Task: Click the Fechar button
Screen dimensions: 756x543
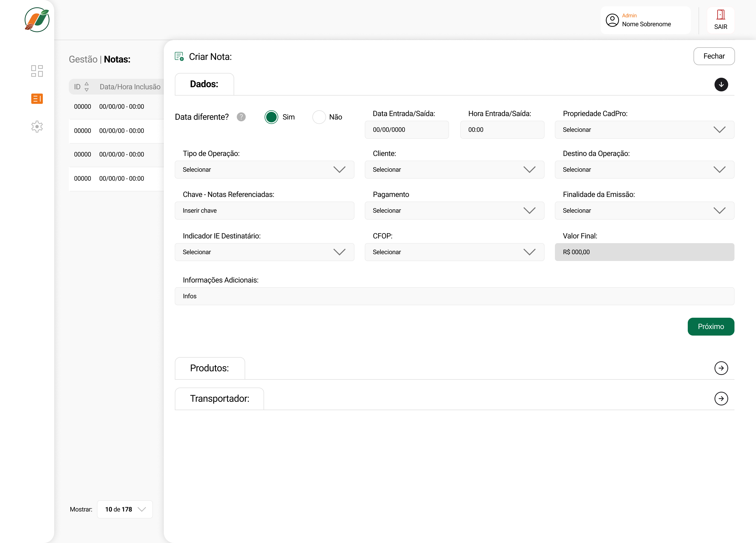Action: (714, 56)
